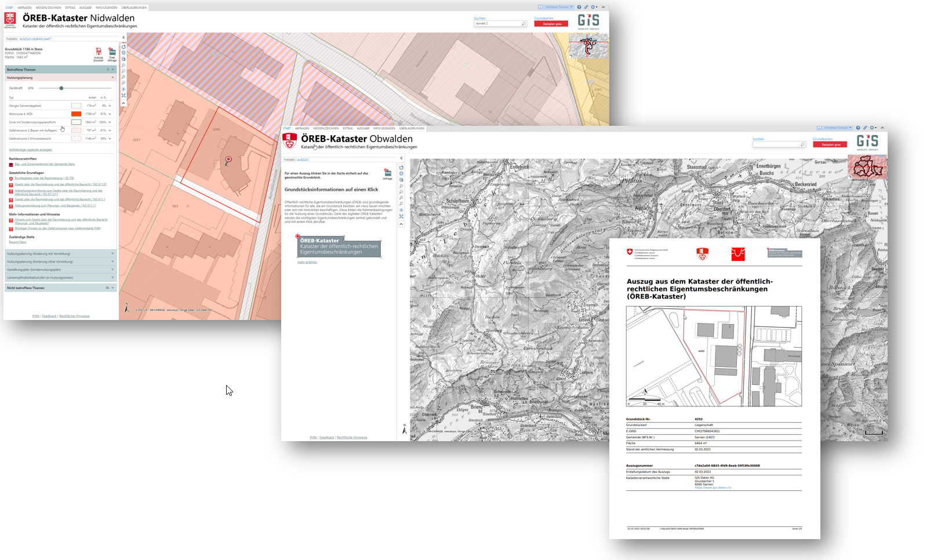Click locate position icon in Nidwalden map toolbar
Viewport: 934px width, 560px height.
tap(123, 89)
